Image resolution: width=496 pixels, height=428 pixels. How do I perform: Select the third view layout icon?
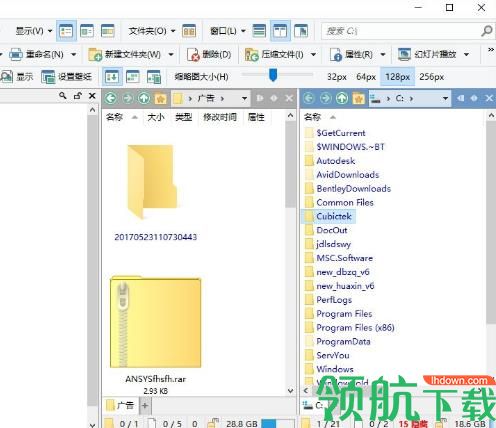[x=108, y=31]
